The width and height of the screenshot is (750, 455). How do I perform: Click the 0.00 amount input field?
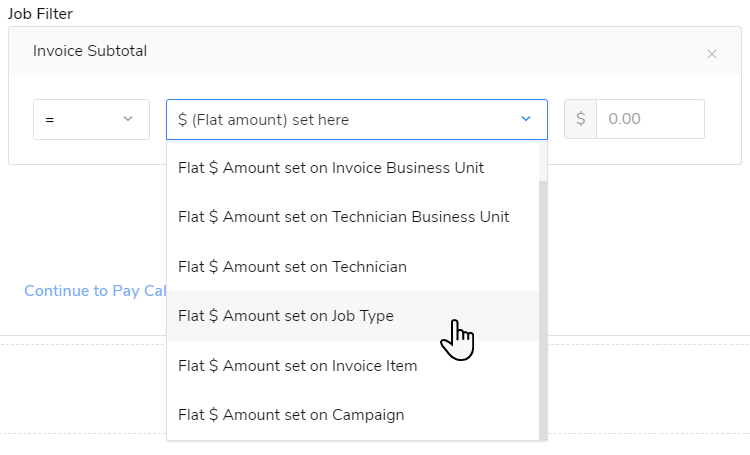coord(649,119)
